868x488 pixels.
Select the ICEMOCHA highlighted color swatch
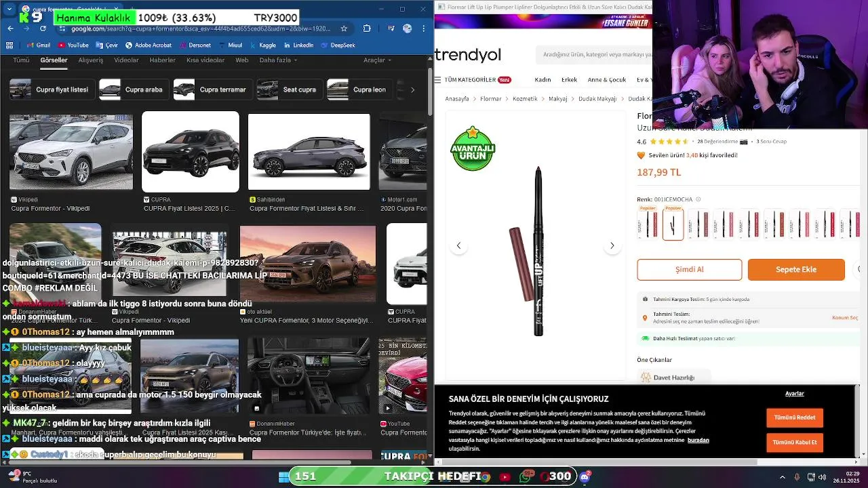[x=673, y=224]
